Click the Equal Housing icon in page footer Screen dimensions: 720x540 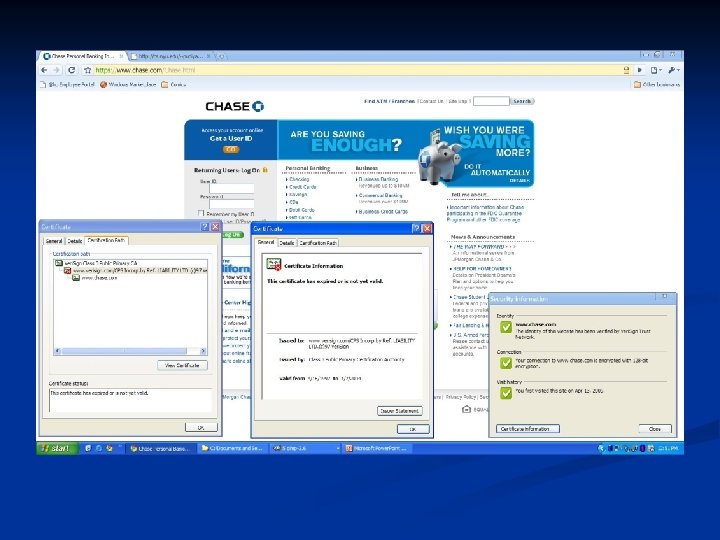click(x=467, y=409)
